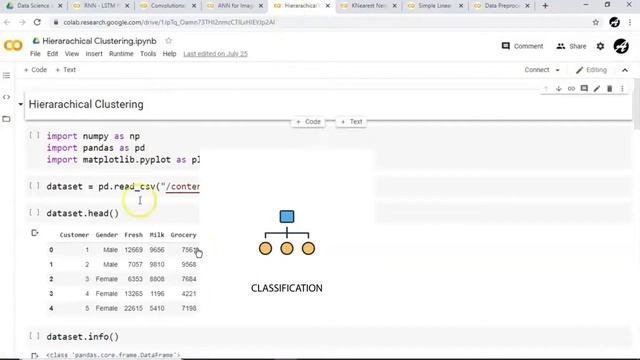Open a new browser tab

click(x=545, y=6)
